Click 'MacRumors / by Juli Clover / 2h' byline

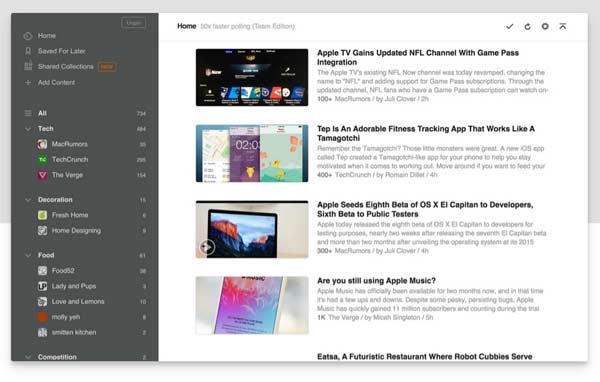point(382,99)
